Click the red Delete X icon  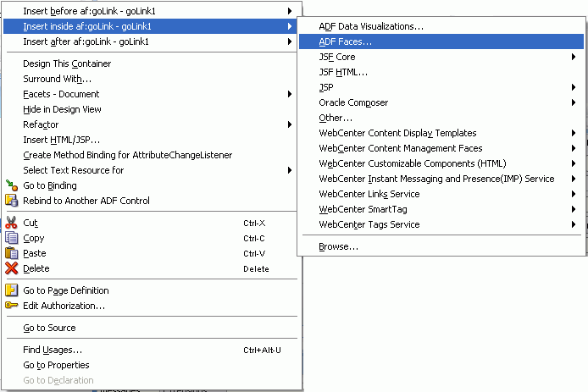[x=12, y=268]
